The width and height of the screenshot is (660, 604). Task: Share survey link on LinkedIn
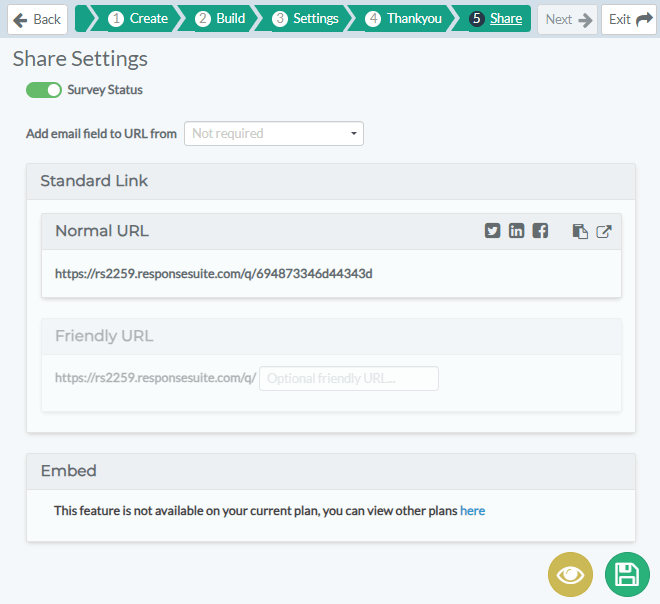click(516, 231)
